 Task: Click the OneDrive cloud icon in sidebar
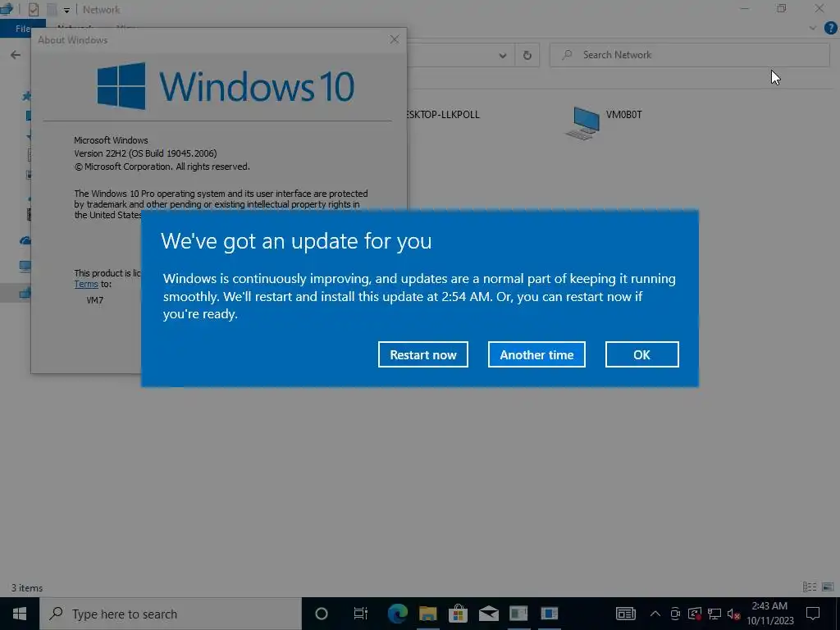[25, 240]
